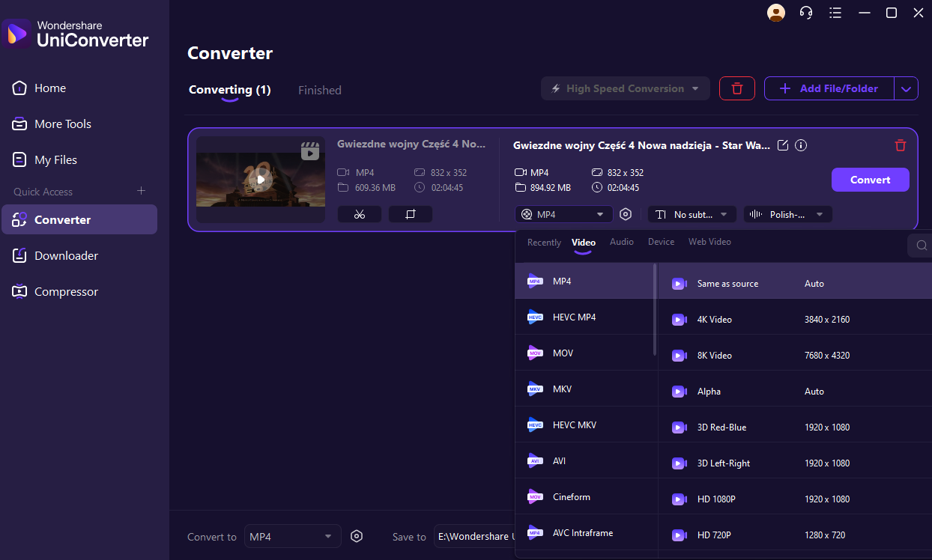This screenshot has height=560, width=932.
Task: Choose the HEVC MKV format
Action: 584,424
